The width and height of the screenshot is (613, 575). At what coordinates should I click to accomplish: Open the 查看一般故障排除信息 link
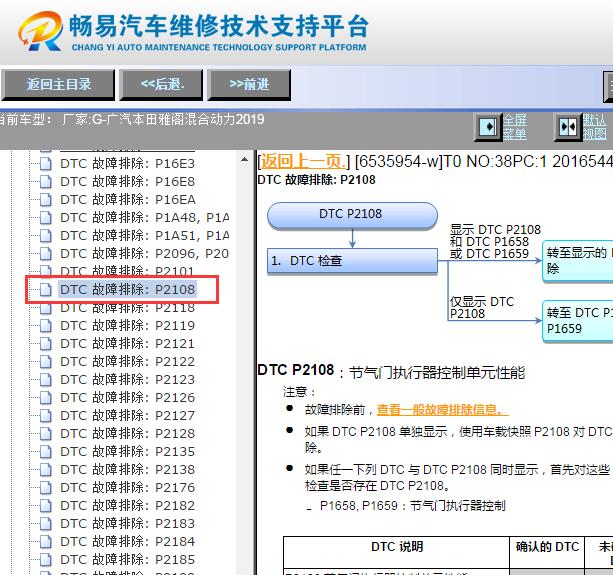(442, 410)
